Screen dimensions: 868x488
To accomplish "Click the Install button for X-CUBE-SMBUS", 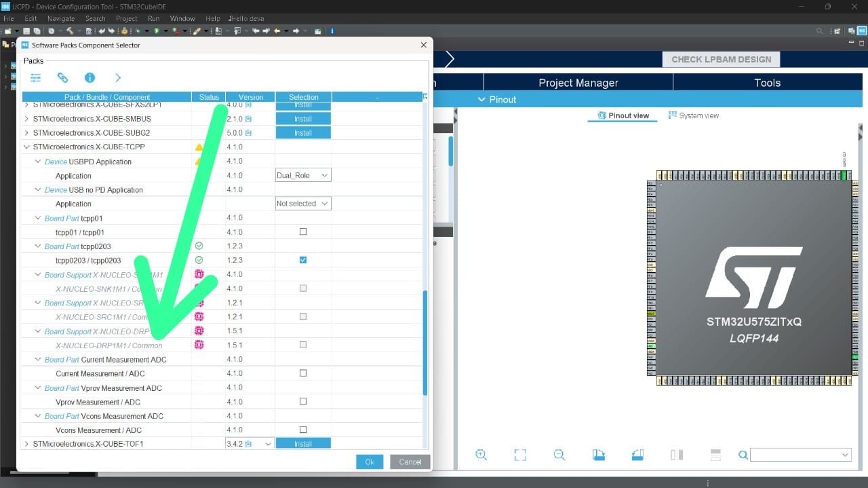I will point(302,118).
